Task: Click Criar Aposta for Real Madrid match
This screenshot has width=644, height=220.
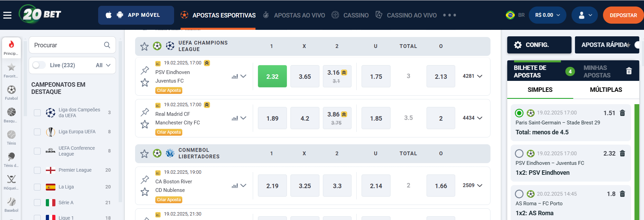Action: click(169, 132)
